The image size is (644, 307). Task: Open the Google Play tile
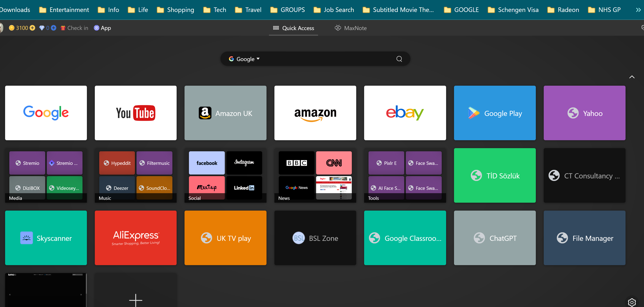tap(494, 113)
